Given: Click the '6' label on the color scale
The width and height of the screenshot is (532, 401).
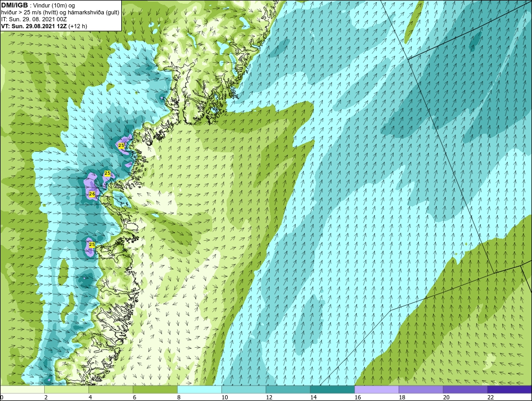Looking at the screenshot, I should (x=135, y=398).
